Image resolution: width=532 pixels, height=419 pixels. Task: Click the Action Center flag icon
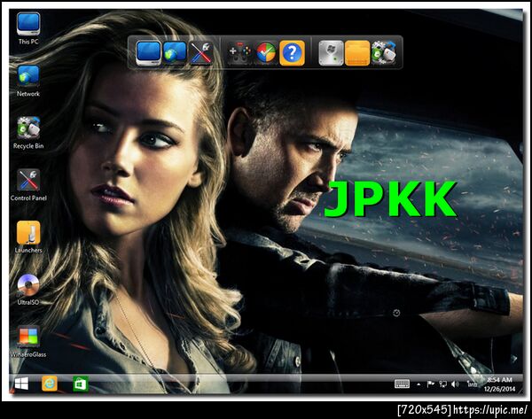click(431, 384)
